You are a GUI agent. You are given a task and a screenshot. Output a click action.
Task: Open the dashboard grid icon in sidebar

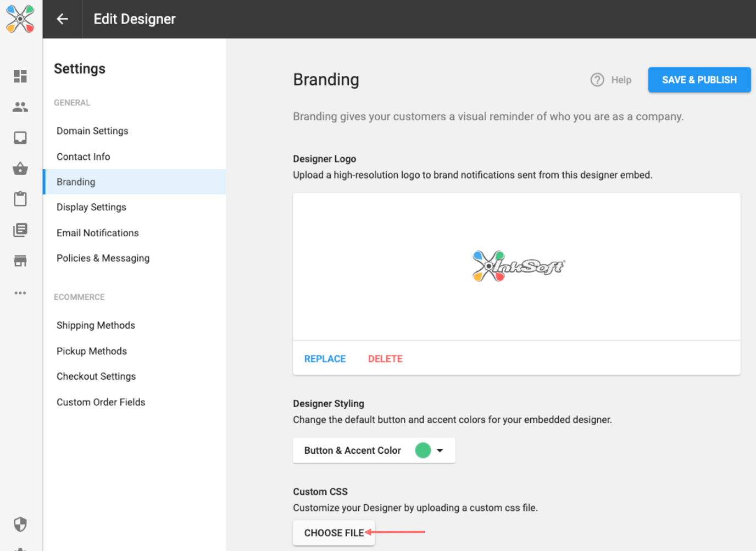click(20, 76)
